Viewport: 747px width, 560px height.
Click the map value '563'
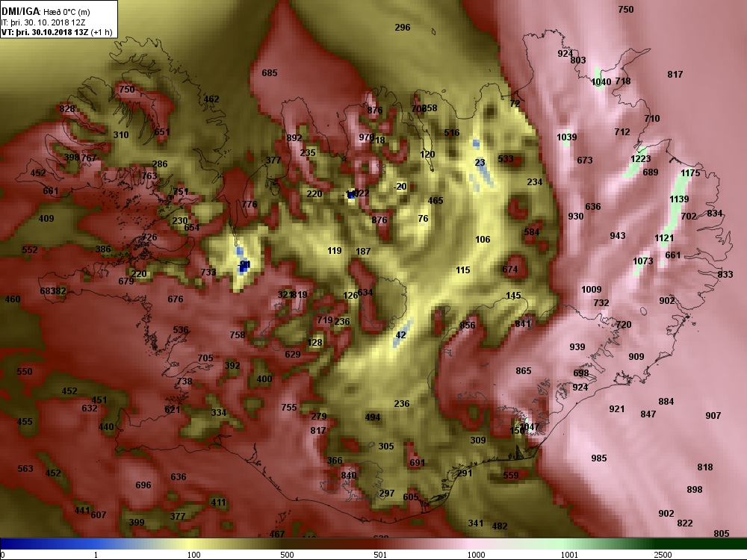25,469
